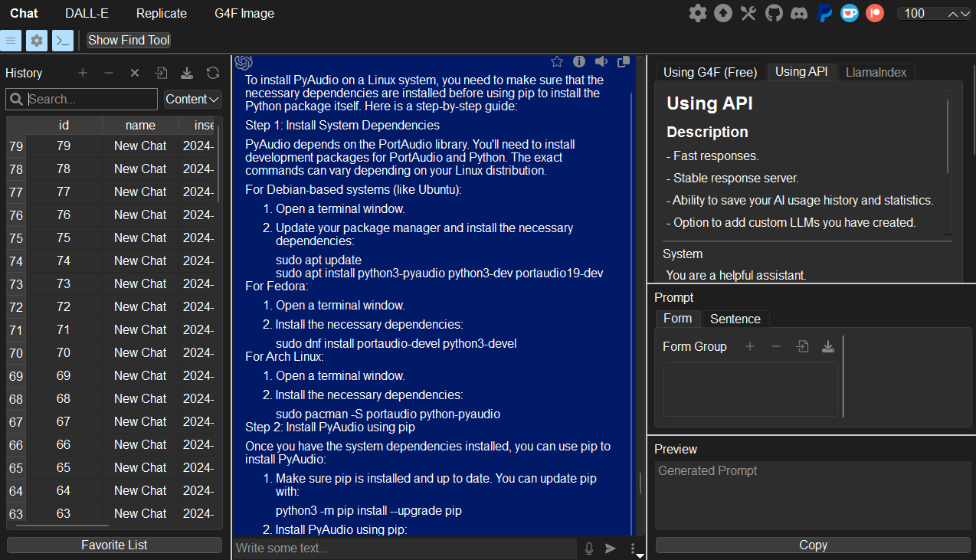976x560 pixels.
Task: Click the History X clear icon
Action: pos(135,73)
